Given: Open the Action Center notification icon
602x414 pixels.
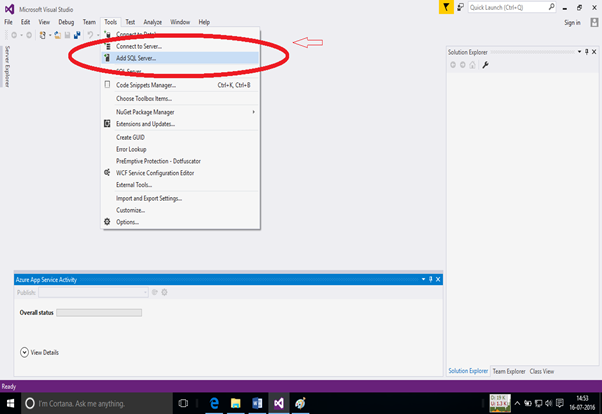Looking at the screenshot, I should point(560,403).
